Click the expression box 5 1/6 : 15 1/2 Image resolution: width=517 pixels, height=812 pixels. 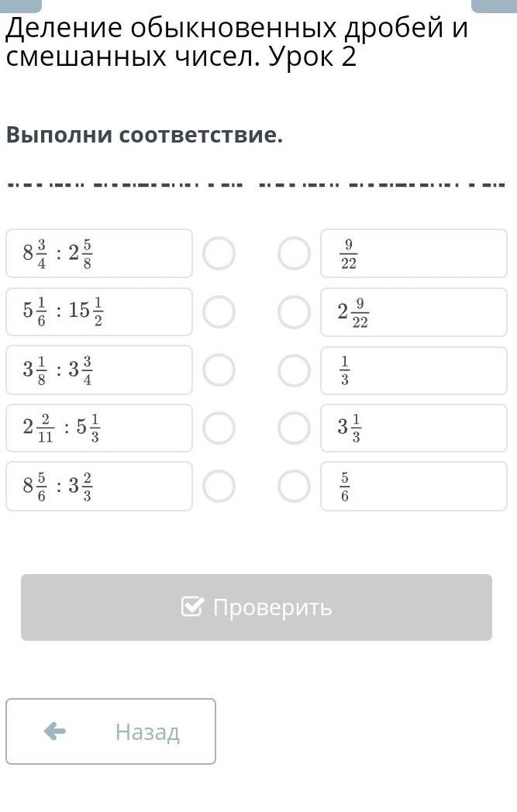click(x=99, y=312)
